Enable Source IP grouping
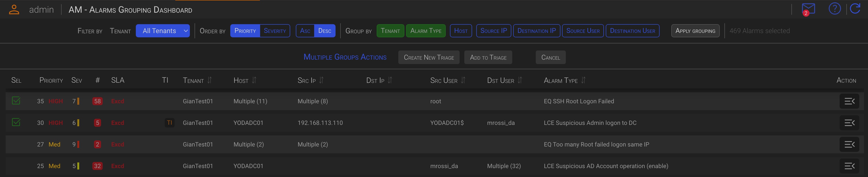 click(493, 31)
